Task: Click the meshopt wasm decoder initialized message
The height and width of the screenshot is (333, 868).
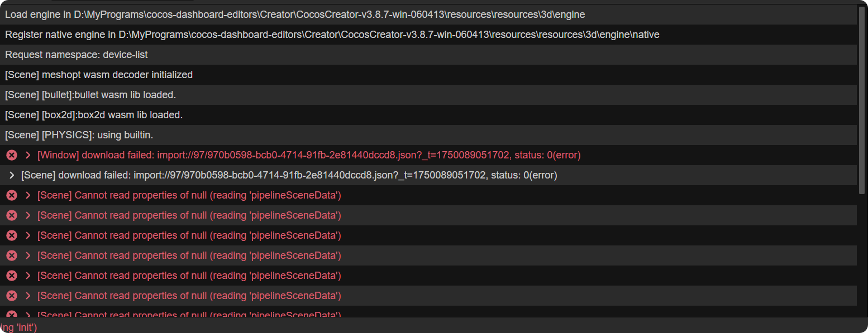Action: 99,75
